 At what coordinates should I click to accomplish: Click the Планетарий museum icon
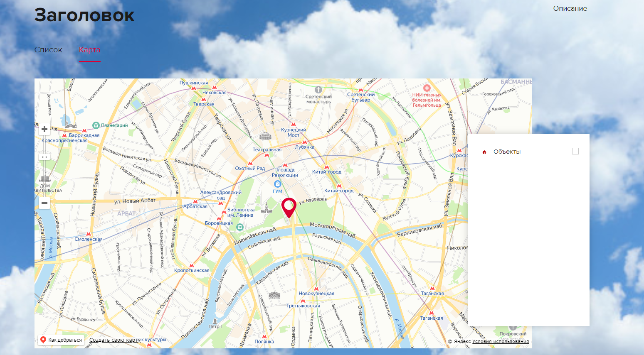pyautogui.click(x=96, y=125)
